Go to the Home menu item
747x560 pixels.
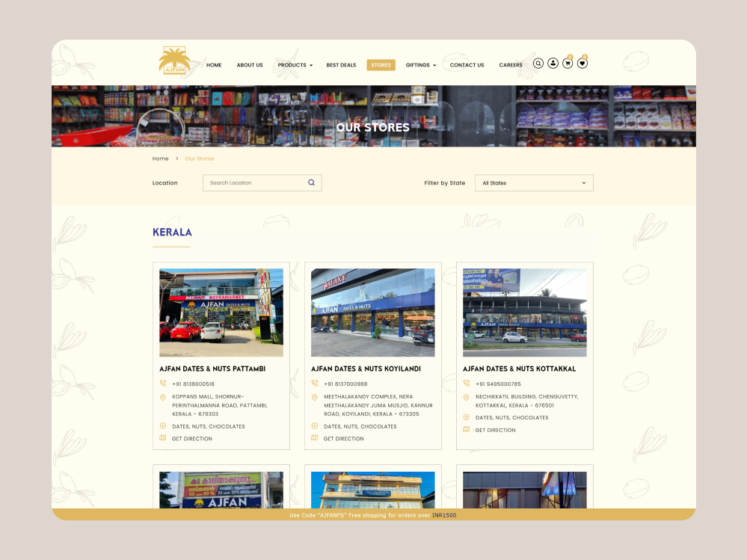[x=214, y=65]
